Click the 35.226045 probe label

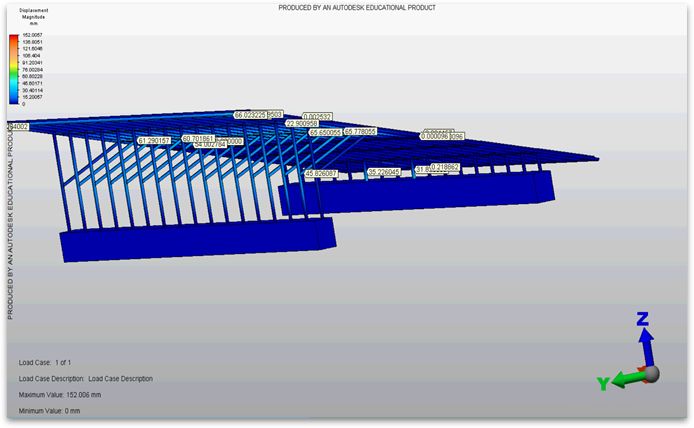pyautogui.click(x=384, y=172)
